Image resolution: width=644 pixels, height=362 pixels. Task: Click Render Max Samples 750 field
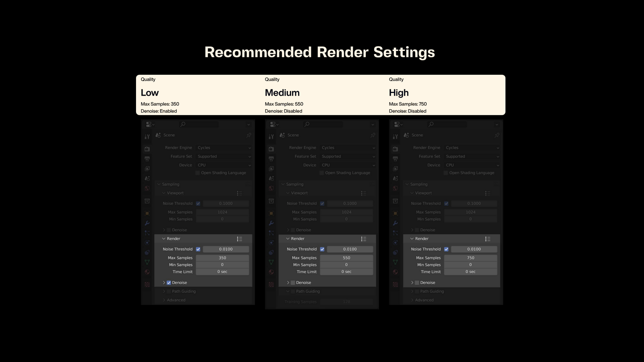[x=470, y=258]
